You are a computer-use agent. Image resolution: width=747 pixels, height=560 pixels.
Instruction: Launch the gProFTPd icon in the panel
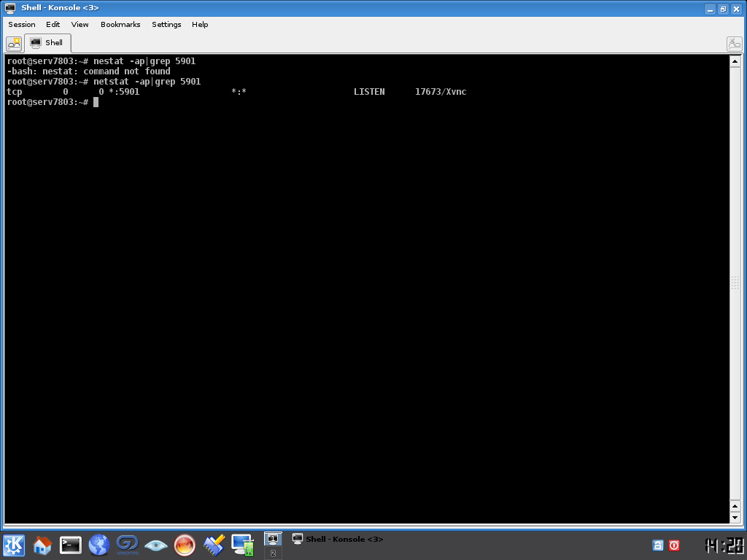128,545
